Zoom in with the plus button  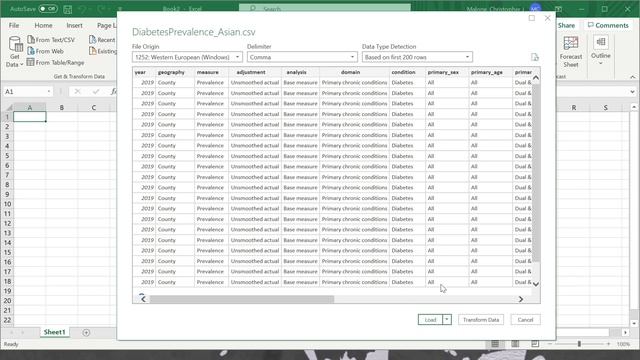[608, 344]
